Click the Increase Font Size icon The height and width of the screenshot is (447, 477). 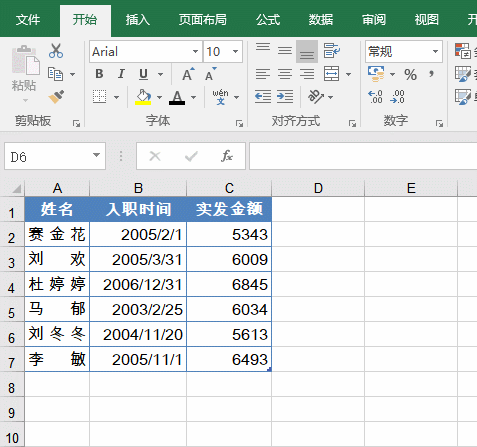point(188,74)
